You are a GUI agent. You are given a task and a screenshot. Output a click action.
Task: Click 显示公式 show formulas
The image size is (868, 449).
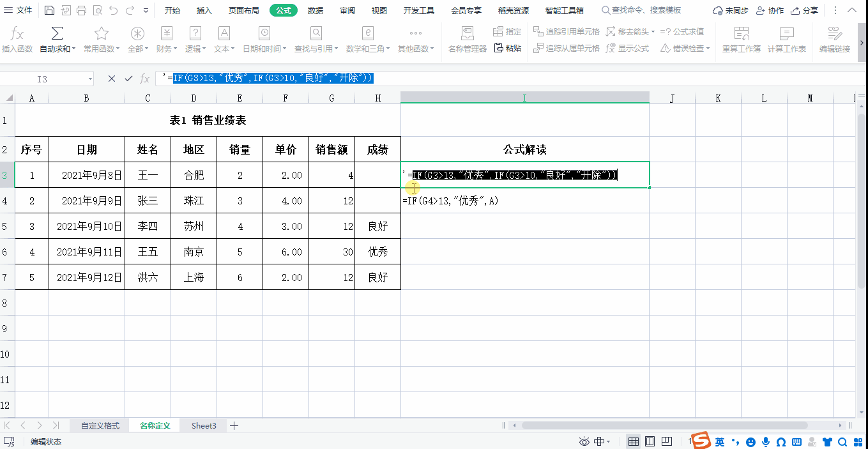627,48
